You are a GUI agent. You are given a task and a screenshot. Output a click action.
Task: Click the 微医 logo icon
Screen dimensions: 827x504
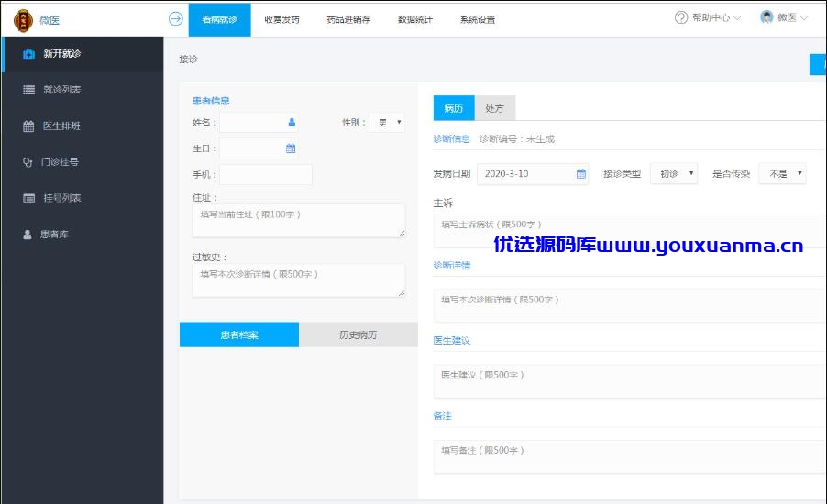pos(23,20)
